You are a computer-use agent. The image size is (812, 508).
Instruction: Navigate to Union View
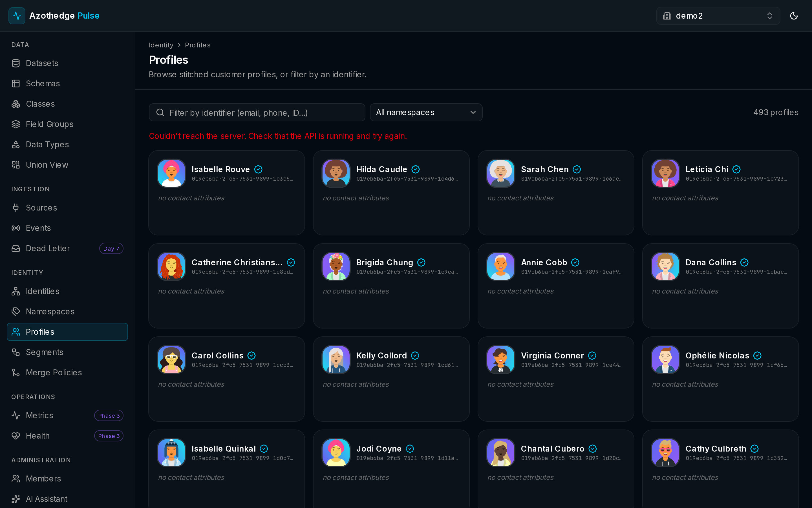(67, 165)
